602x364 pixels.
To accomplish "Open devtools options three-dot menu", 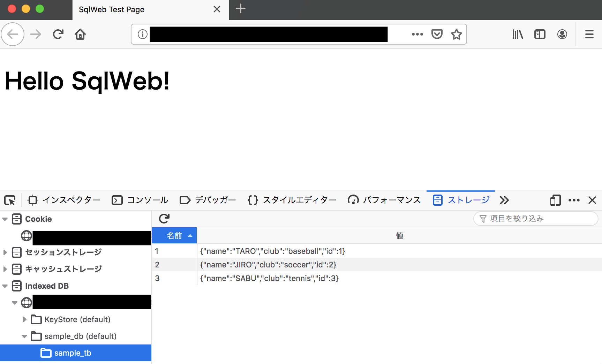I will (574, 200).
